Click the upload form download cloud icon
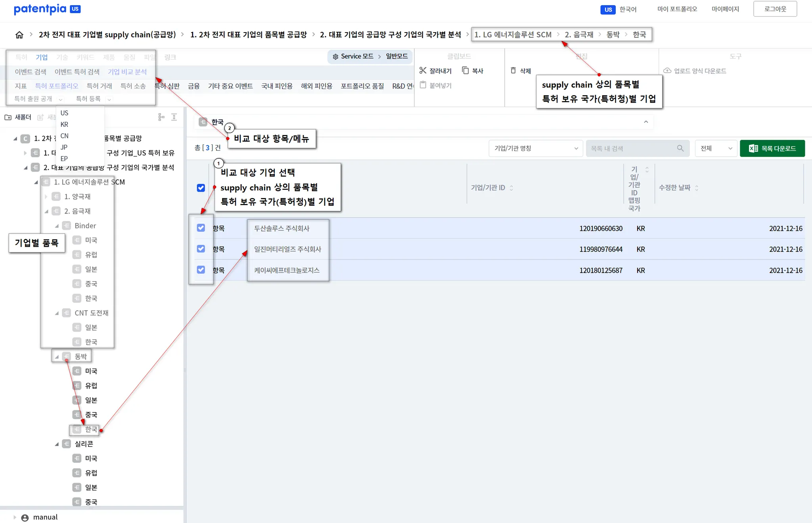Image resolution: width=812 pixels, height=523 pixels. point(667,71)
